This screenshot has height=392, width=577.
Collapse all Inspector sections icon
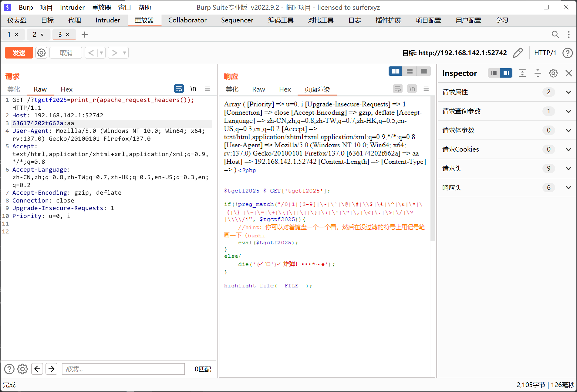[x=538, y=73]
